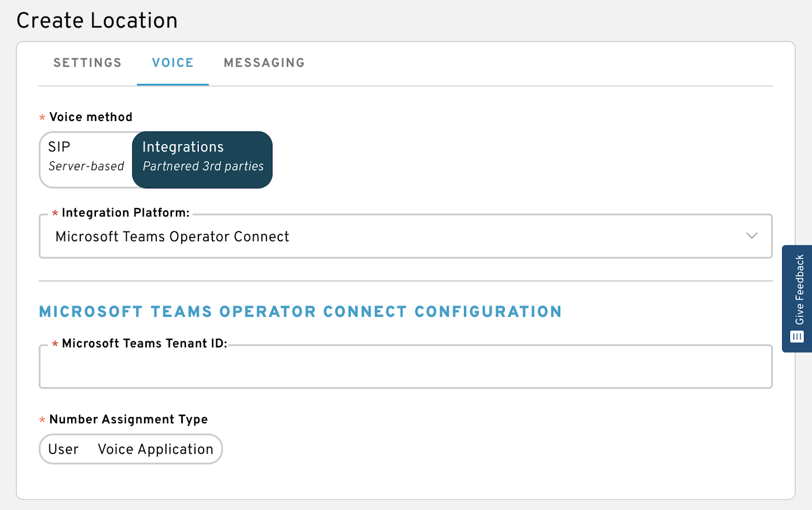
Task: Click the Create Location page title
Action: tap(97, 21)
